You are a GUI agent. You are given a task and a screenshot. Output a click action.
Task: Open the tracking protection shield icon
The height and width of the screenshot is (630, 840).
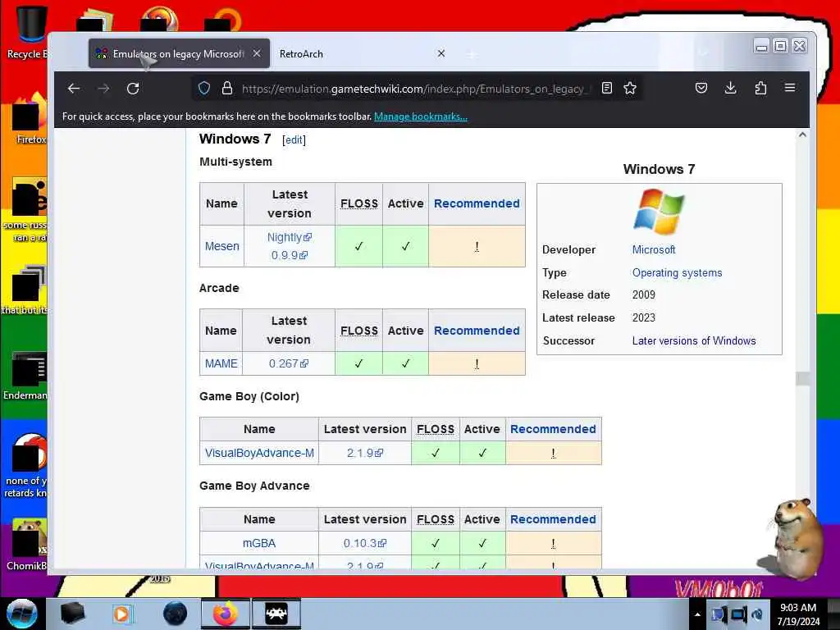(204, 89)
